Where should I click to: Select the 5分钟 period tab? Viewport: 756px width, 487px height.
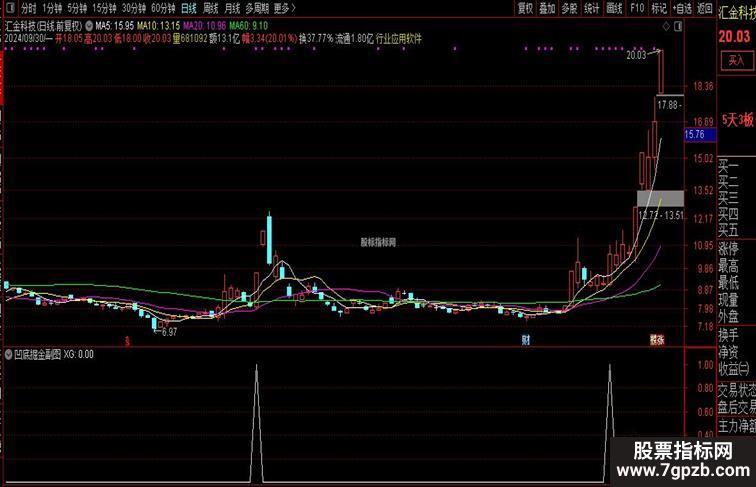click(77, 8)
